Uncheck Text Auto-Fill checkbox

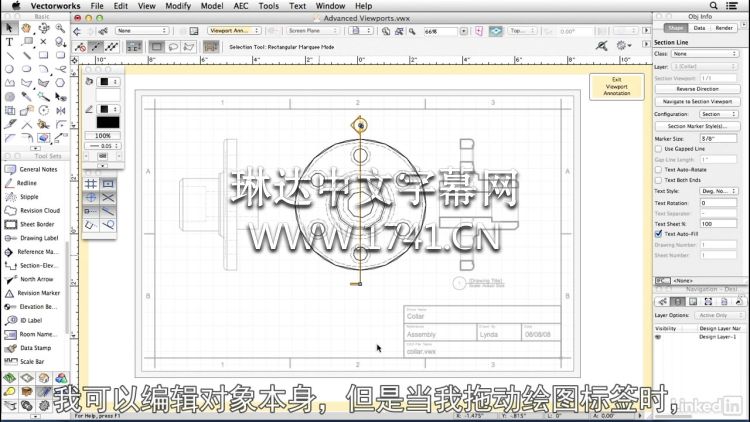tap(659, 234)
